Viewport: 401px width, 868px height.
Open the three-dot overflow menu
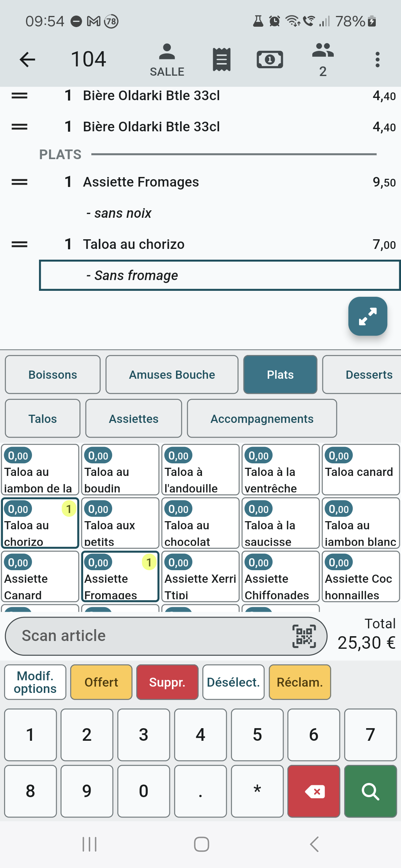click(377, 59)
